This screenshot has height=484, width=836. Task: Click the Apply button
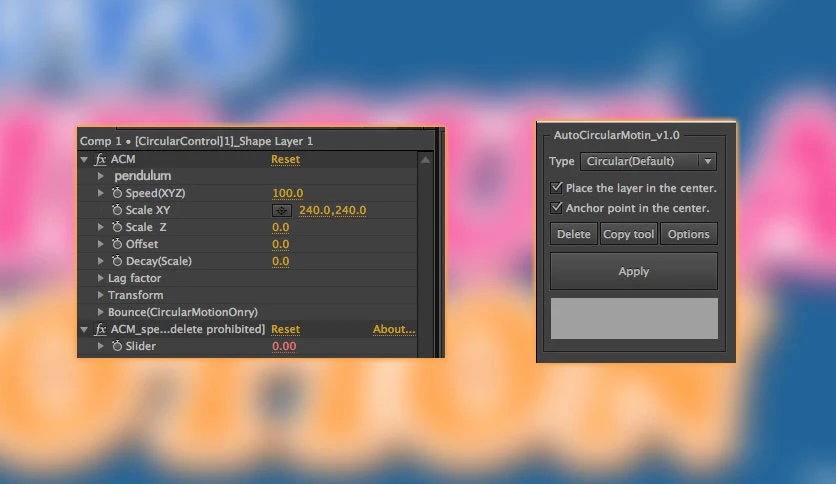click(634, 271)
